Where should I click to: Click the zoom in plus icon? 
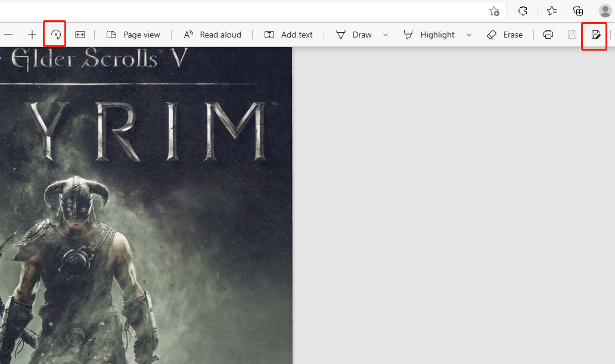tap(32, 35)
